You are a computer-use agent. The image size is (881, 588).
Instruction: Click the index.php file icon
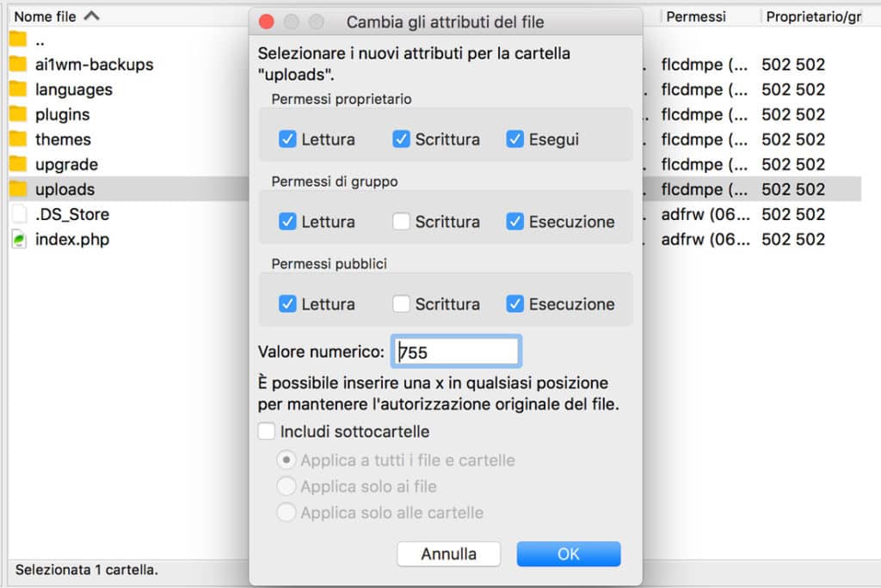19,239
